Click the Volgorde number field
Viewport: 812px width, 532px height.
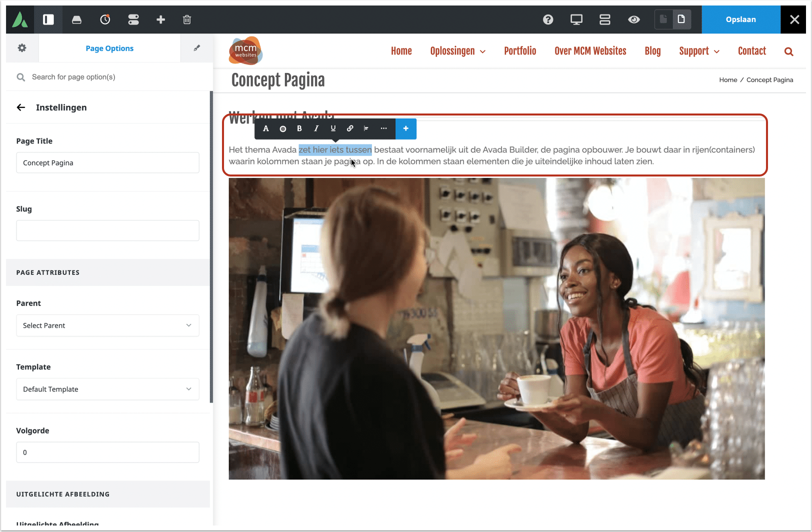point(107,452)
